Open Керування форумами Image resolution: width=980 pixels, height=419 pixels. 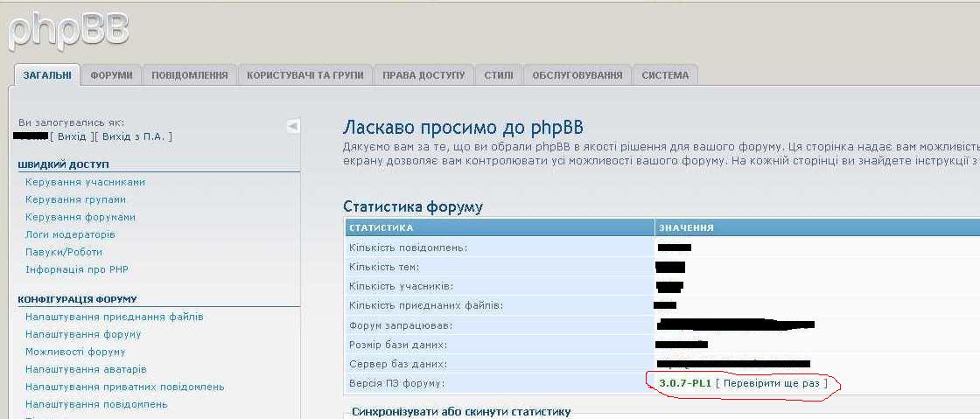pos(80,217)
